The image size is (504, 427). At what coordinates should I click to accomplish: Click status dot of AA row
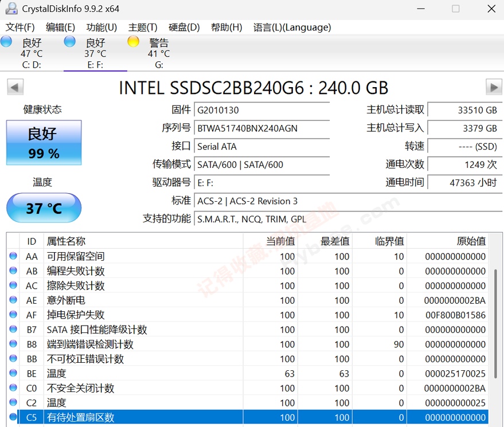(13, 256)
